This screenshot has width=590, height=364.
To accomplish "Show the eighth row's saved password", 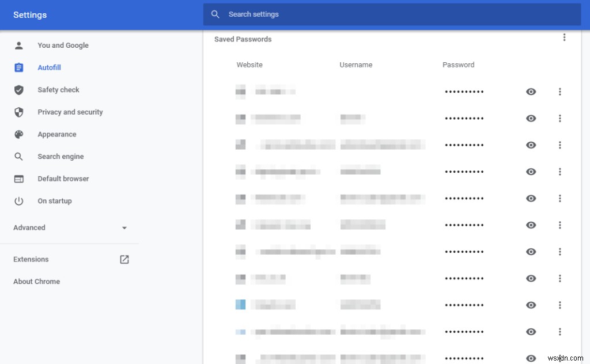I will click(x=531, y=279).
